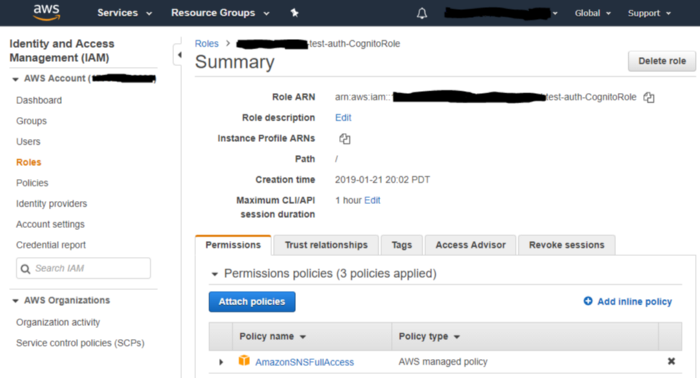Open the Revoke sessions tab

click(567, 245)
